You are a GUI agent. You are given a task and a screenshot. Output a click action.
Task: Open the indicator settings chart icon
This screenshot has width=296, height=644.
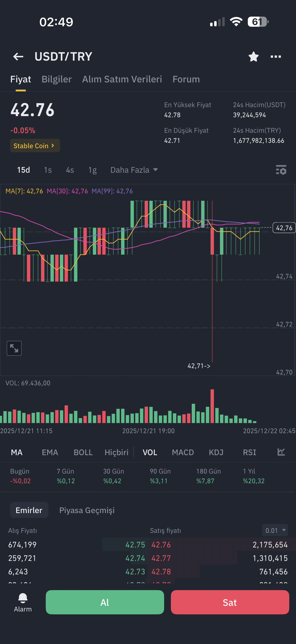point(281,452)
